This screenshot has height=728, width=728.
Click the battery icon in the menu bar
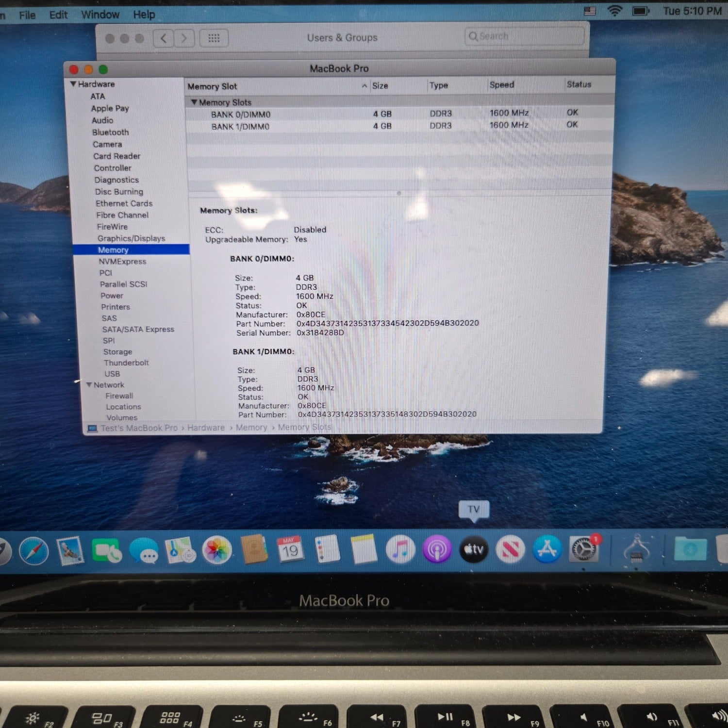coord(641,11)
